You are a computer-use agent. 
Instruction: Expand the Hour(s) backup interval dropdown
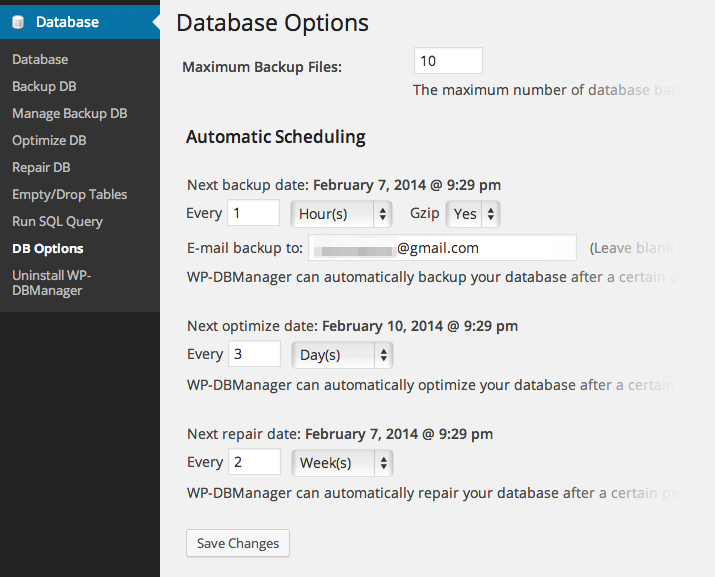point(341,213)
